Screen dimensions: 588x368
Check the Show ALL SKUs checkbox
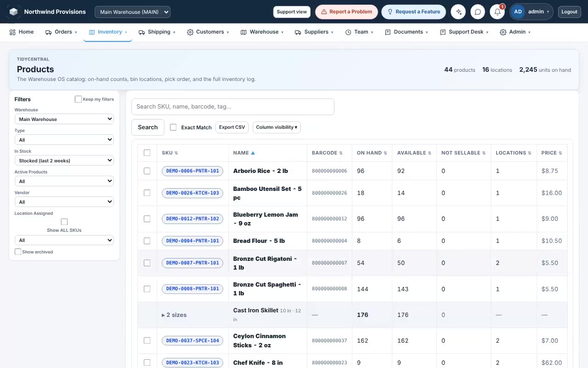(x=64, y=222)
